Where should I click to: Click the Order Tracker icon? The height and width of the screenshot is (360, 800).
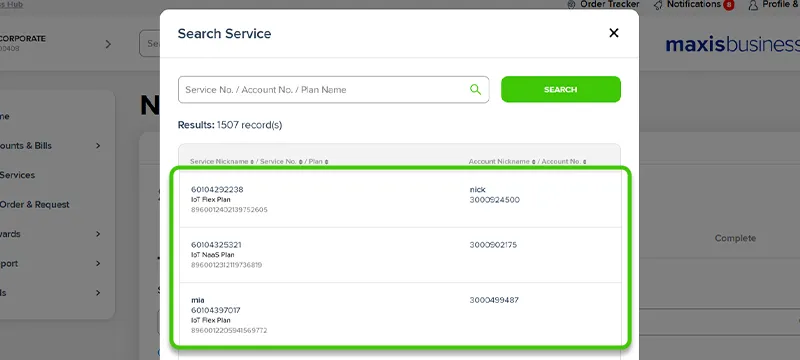571,4
